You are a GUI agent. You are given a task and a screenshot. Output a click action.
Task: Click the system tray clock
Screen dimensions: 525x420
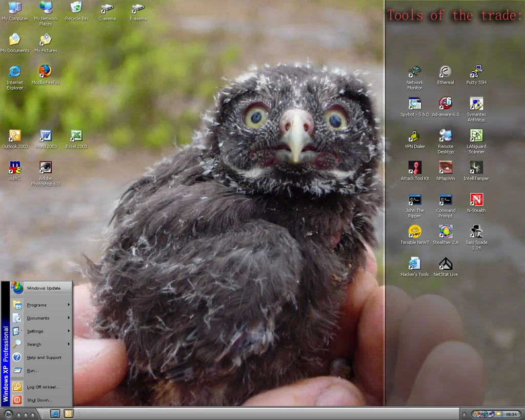[511, 414]
